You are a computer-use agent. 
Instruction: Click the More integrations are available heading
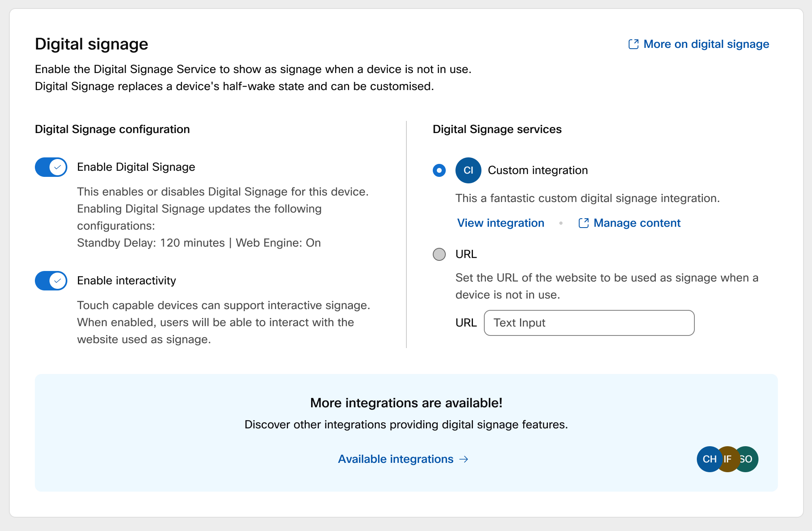[406, 403]
